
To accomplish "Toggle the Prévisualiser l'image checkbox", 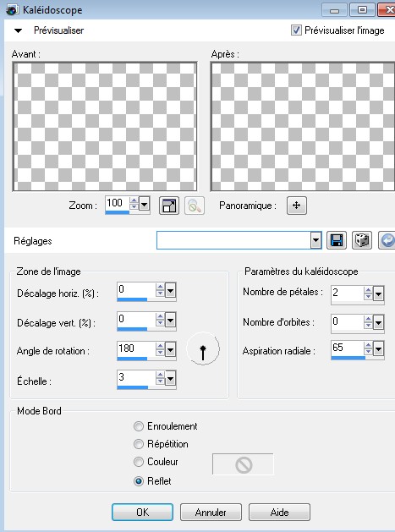I will coord(296,30).
